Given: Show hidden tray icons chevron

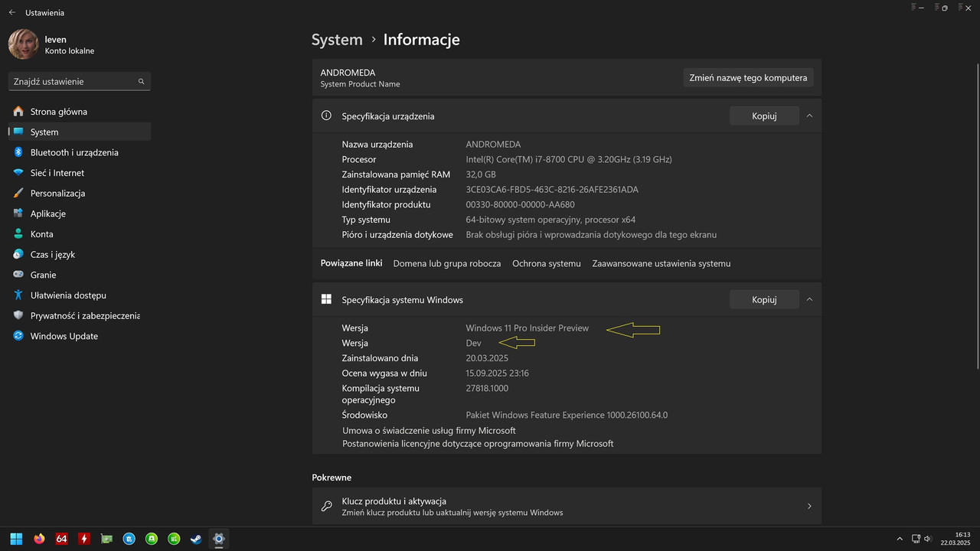Looking at the screenshot, I should point(900,539).
